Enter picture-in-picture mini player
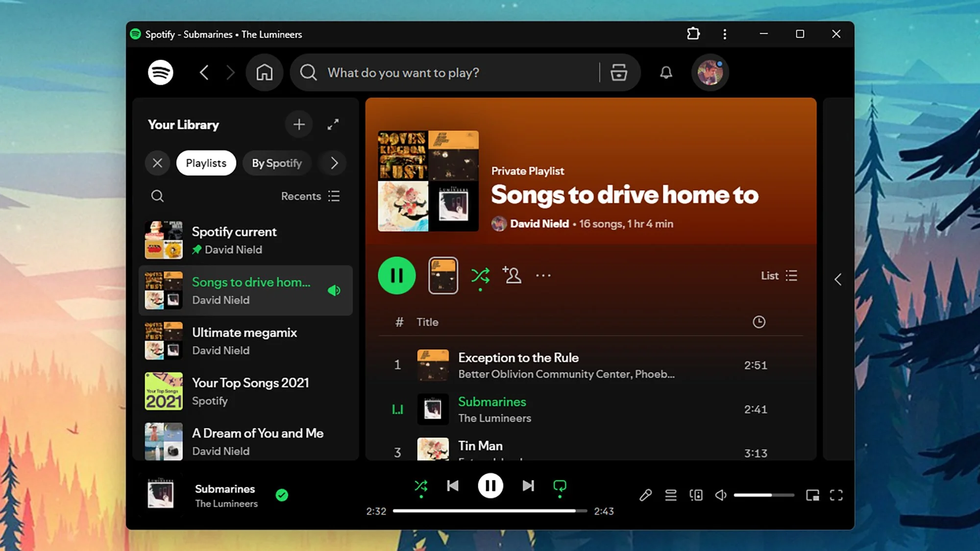Viewport: 980px width, 551px height. tap(813, 495)
